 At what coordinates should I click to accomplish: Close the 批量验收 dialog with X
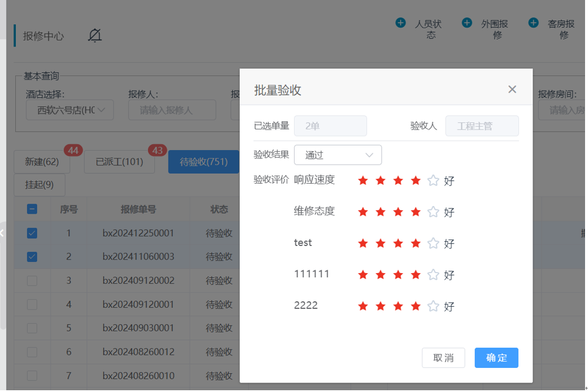512,89
